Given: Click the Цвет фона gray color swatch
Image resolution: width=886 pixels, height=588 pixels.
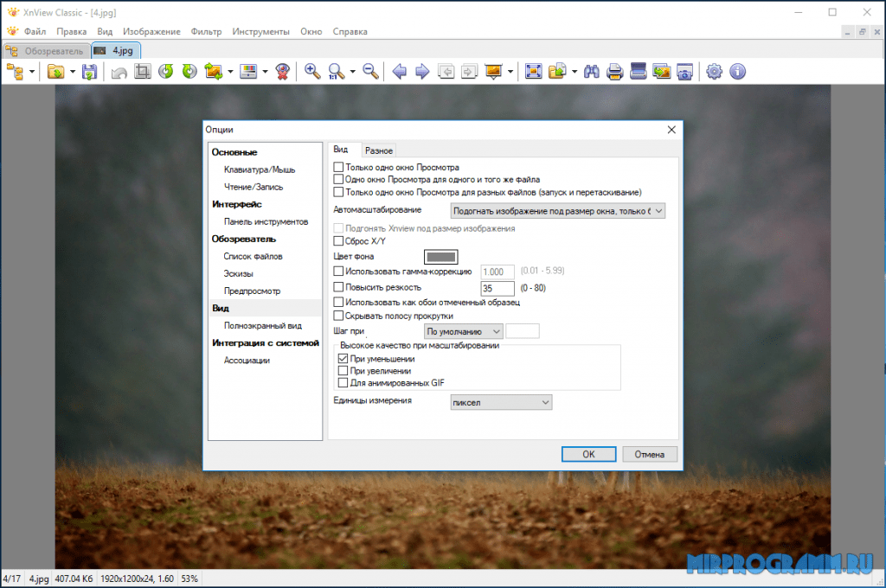Looking at the screenshot, I should point(440,257).
